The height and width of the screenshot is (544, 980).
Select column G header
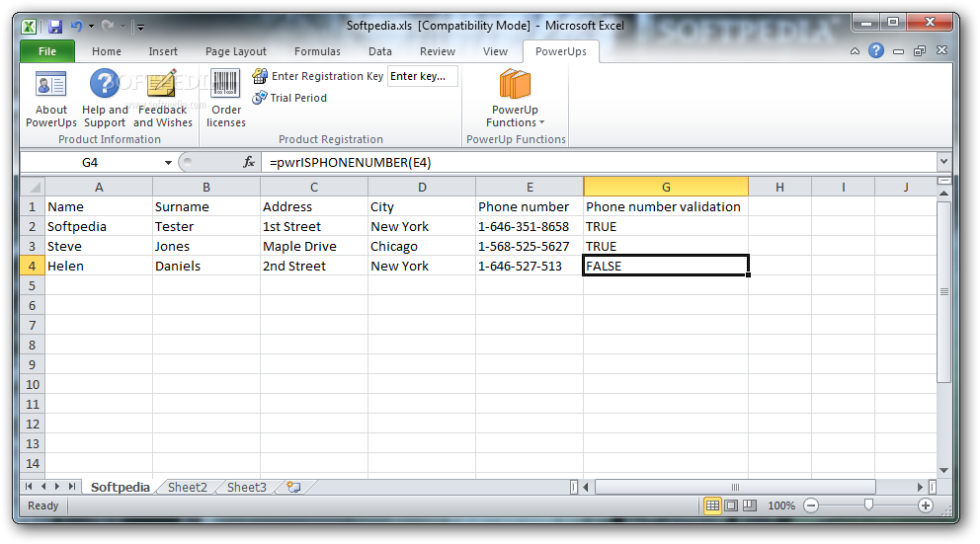click(666, 187)
